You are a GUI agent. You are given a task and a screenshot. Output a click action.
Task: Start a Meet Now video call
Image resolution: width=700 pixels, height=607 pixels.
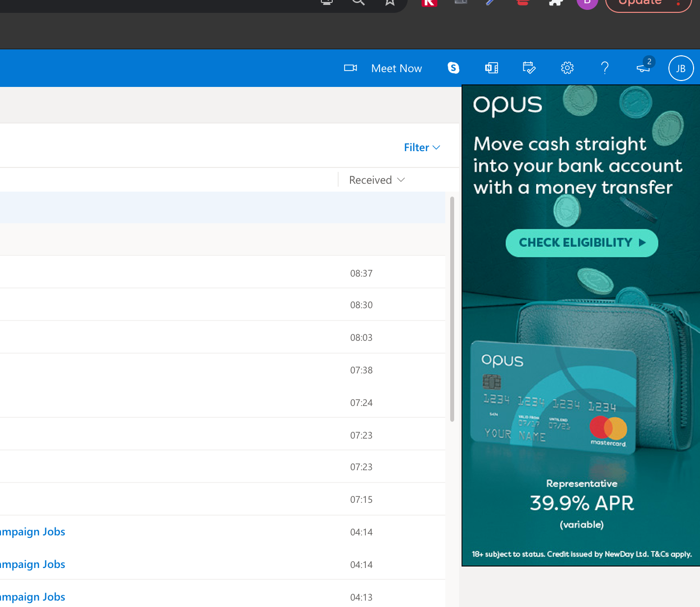pyautogui.click(x=383, y=68)
